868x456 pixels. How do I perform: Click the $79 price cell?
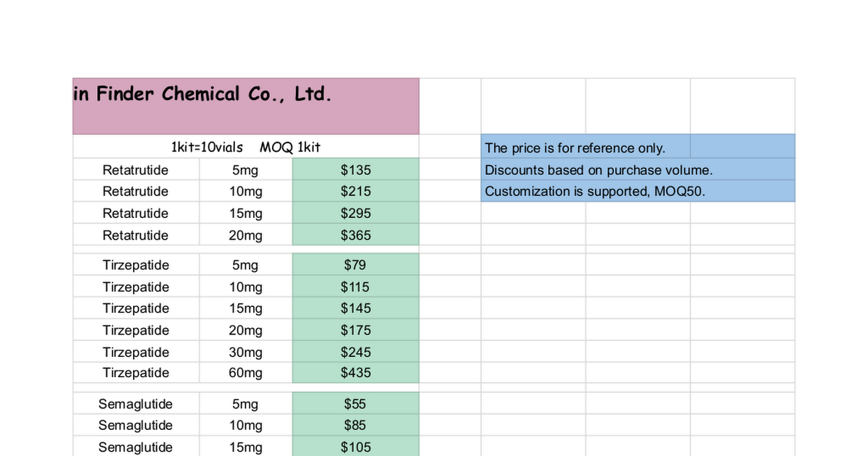356,265
